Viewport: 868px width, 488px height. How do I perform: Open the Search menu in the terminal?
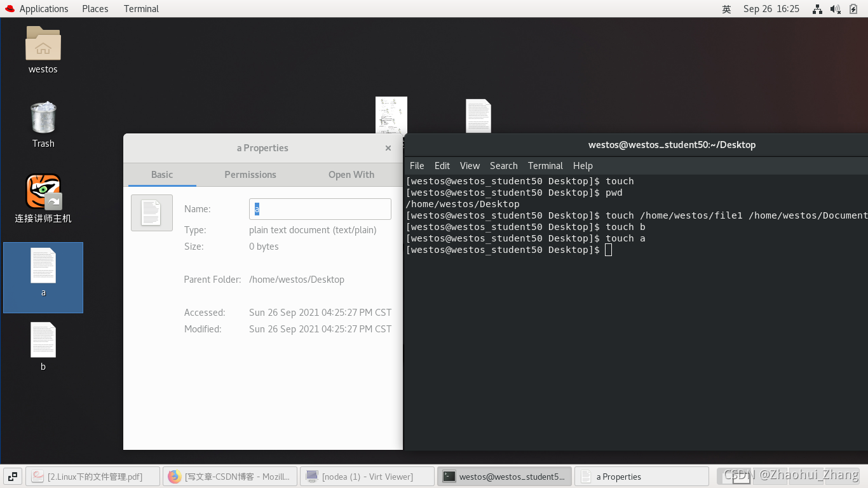pyautogui.click(x=503, y=166)
